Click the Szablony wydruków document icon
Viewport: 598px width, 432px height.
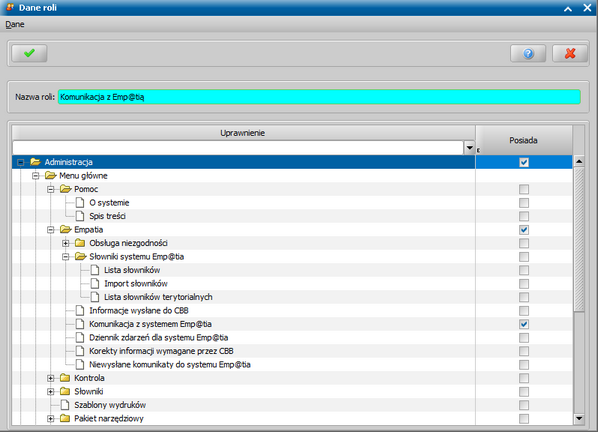(x=65, y=405)
